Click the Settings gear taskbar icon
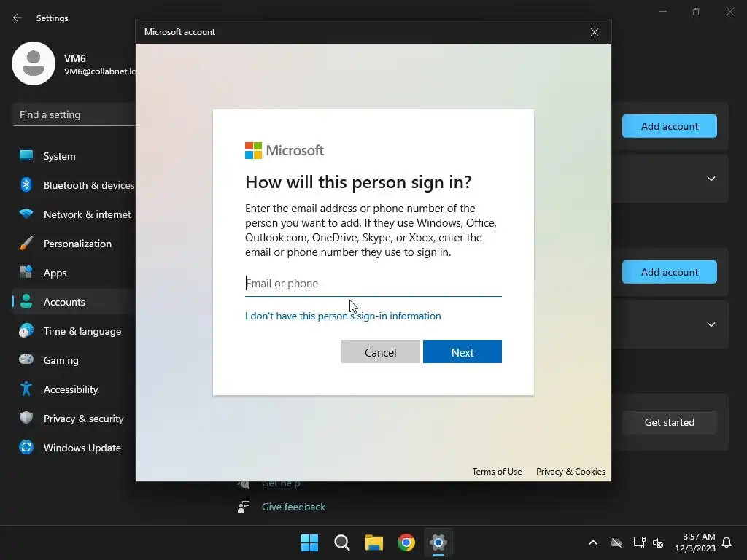The height and width of the screenshot is (560, 747). click(438, 542)
